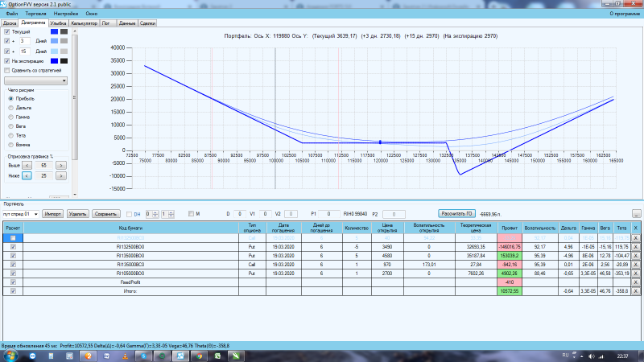
Task: Increase the Выше chart range with right arrow
Action: point(61,166)
